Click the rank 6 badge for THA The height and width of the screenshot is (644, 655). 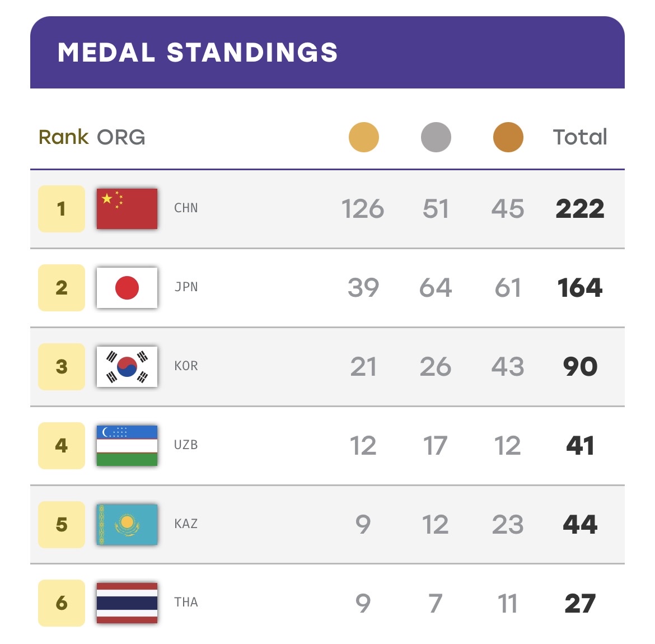click(x=62, y=603)
